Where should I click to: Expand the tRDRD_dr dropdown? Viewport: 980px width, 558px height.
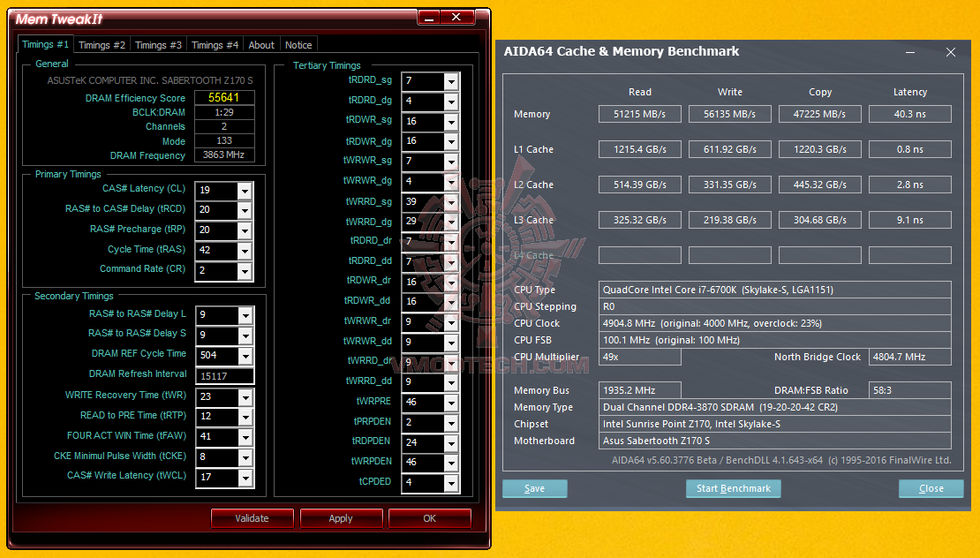click(x=451, y=243)
